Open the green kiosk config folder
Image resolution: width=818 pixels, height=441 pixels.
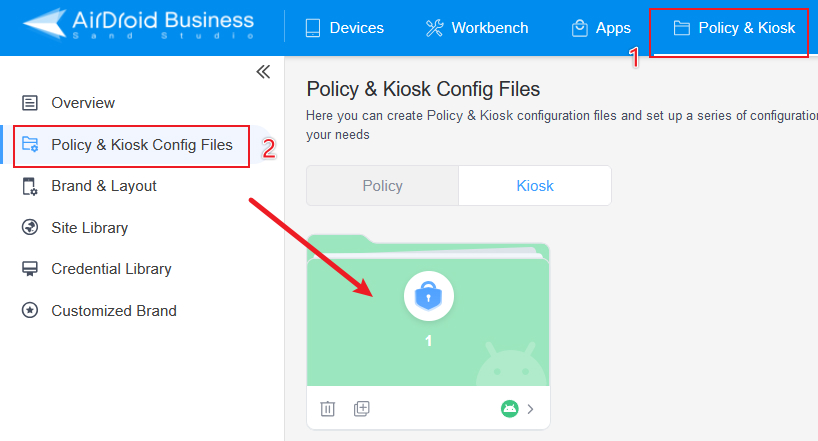[x=428, y=311]
